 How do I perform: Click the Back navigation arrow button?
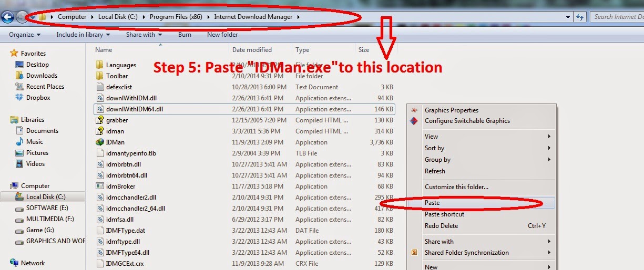7,17
